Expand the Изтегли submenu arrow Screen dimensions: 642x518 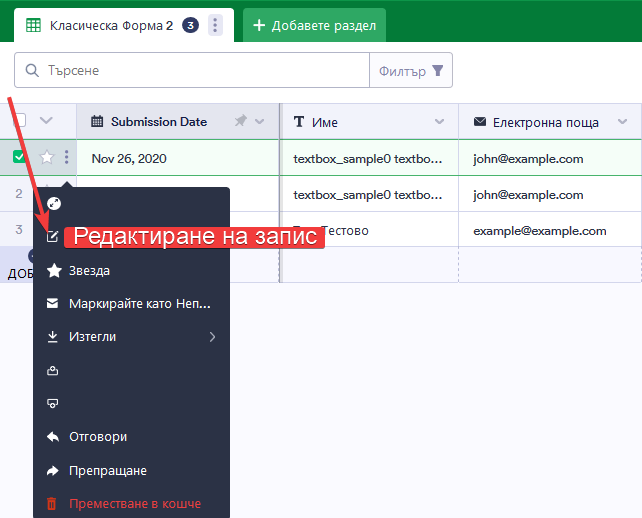pyautogui.click(x=212, y=337)
